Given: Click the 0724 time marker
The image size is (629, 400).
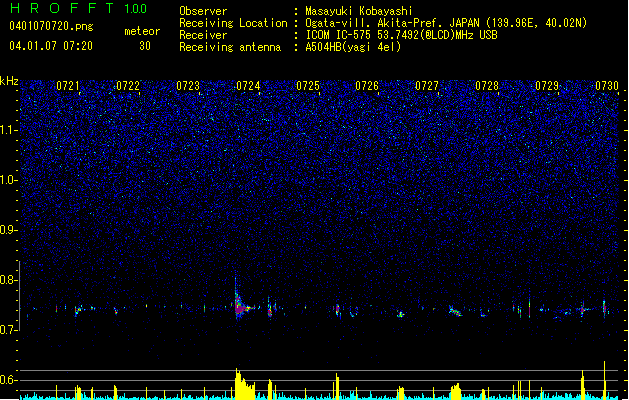Looking at the screenshot, I should click(x=248, y=86).
